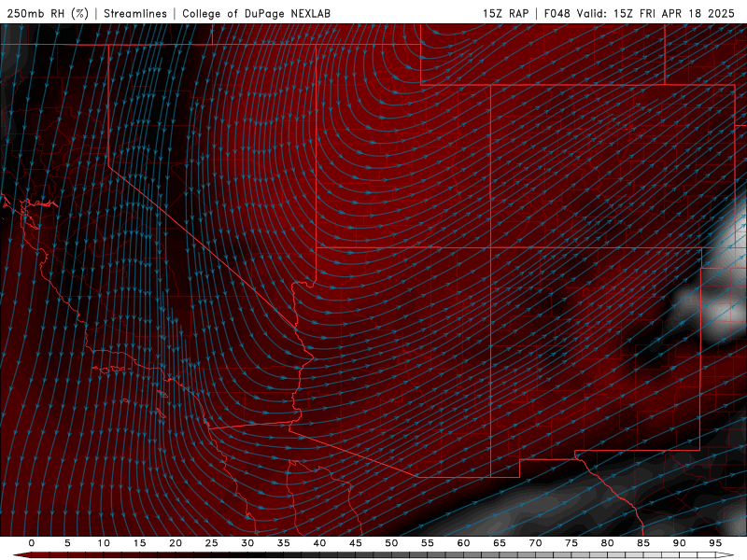This screenshot has height=560, width=747.
Task: Click the "College of DuPage NEXLAB" text
Action: pyautogui.click(x=256, y=13)
